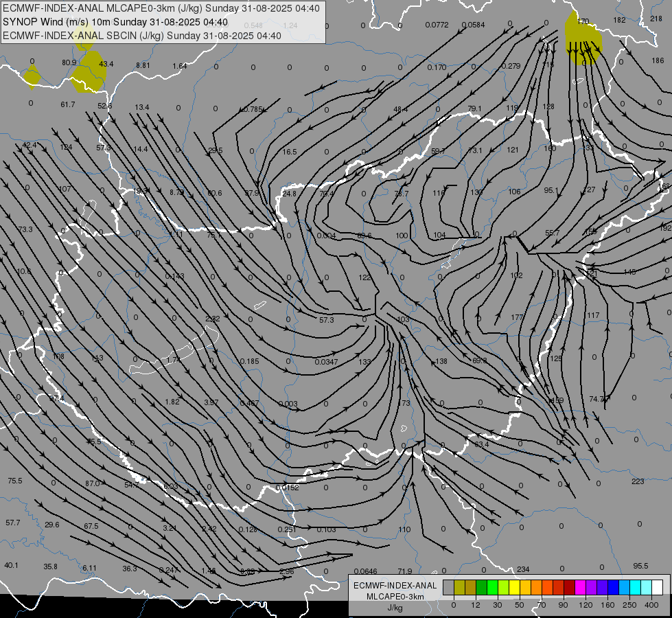Click the legend label ECMWF-INDEX-ANAL
This screenshot has width=672, height=618.
395,586
